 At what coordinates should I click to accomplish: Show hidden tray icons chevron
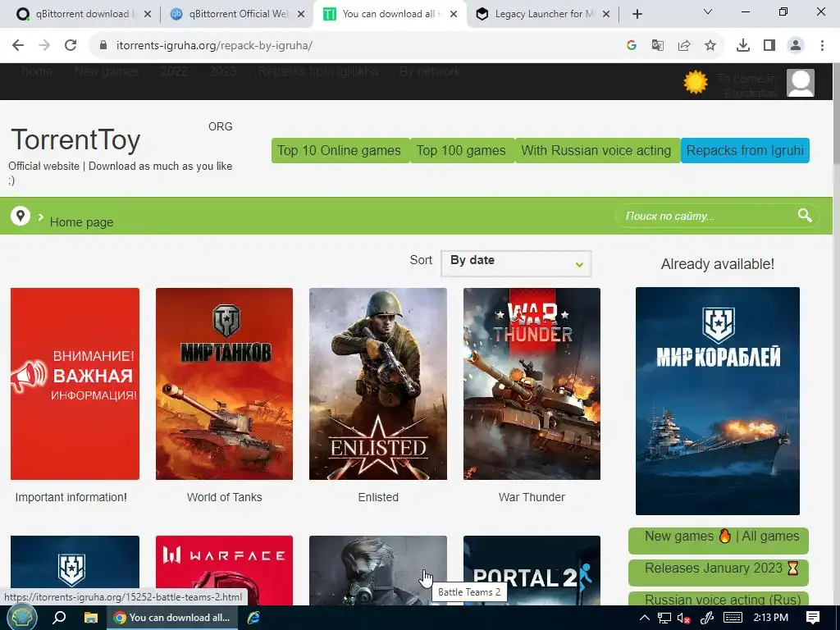(x=645, y=618)
